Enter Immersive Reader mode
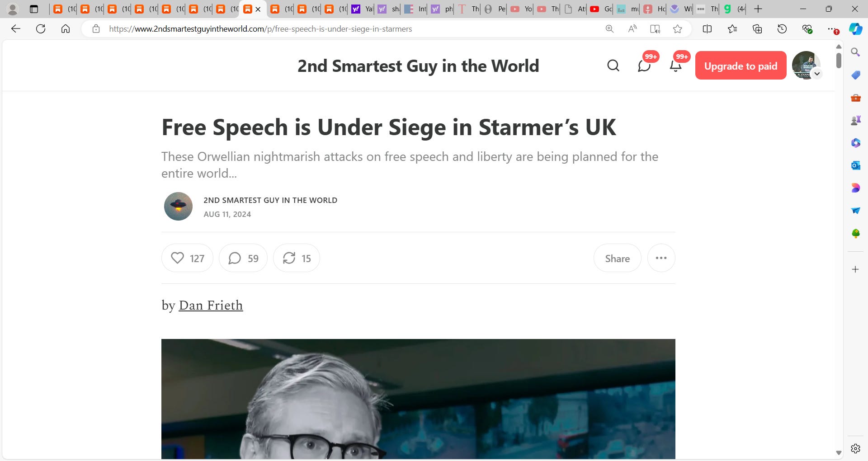Viewport: 868px width, 461px height. pos(655,29)
